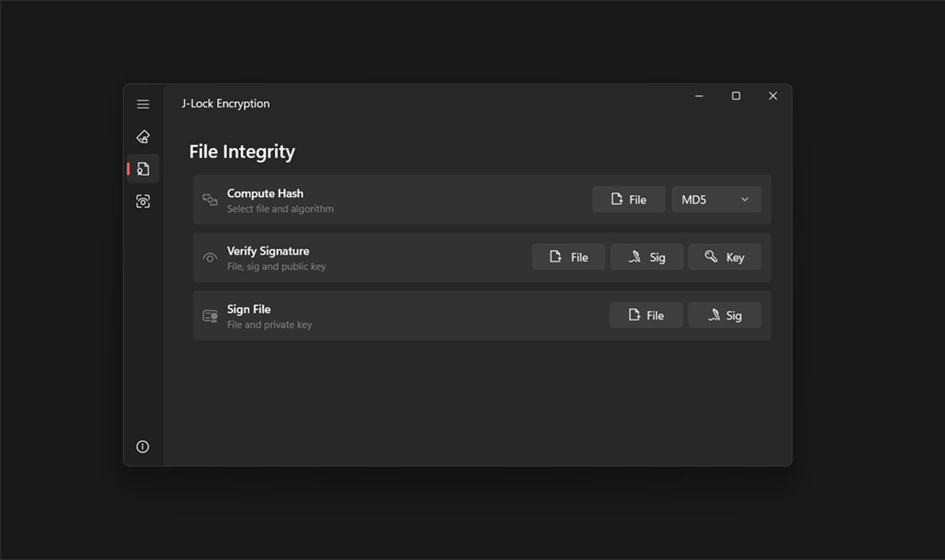Click the eye icon next to Verify Signature

209,257
